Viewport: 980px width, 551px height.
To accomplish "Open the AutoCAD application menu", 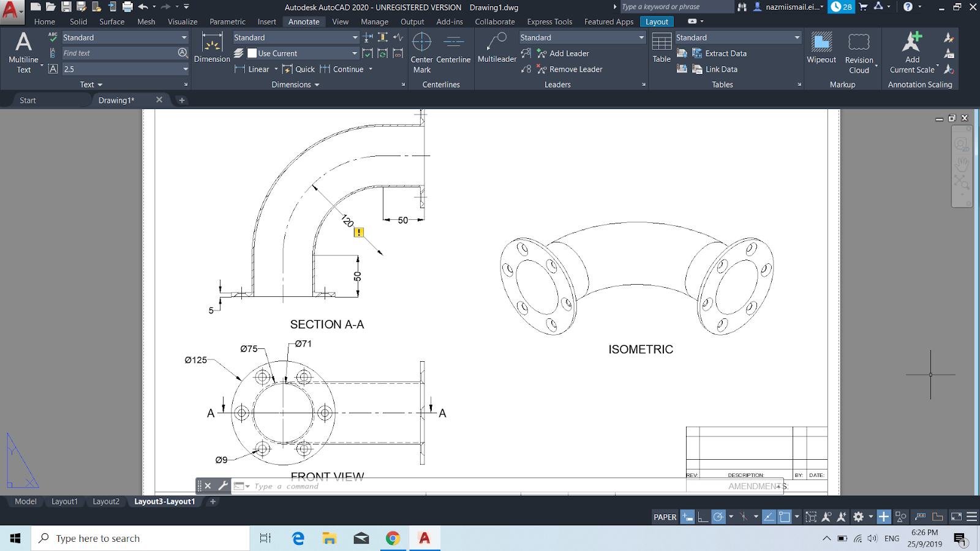I will [12, 11].
